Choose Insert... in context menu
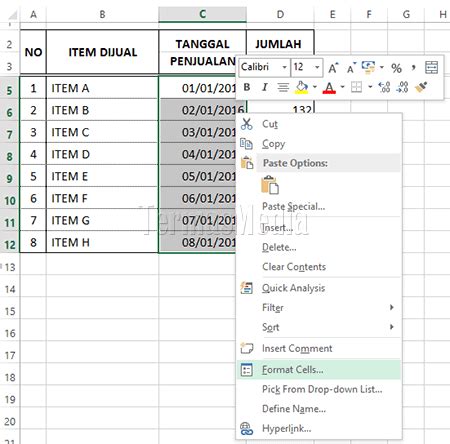 [x=319, y=228]
